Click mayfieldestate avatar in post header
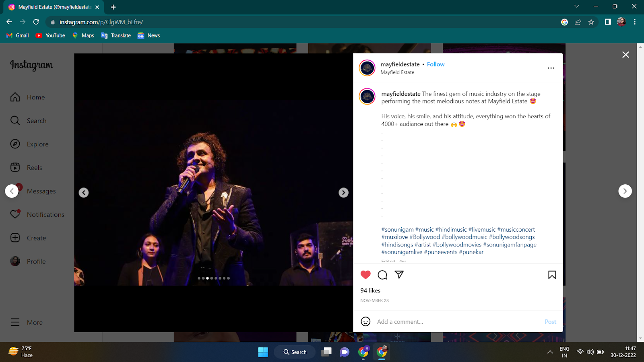 click(367, 68)
